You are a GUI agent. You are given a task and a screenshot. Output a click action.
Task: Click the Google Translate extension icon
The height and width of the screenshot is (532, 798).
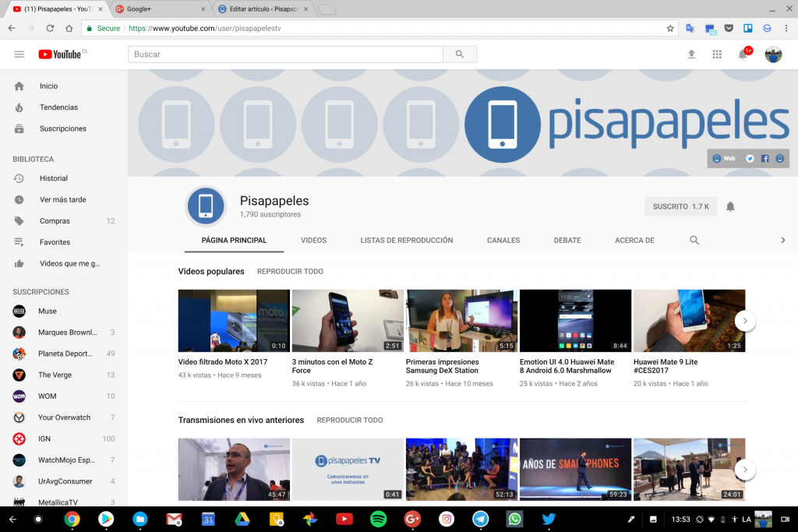(x=690, y=29)
